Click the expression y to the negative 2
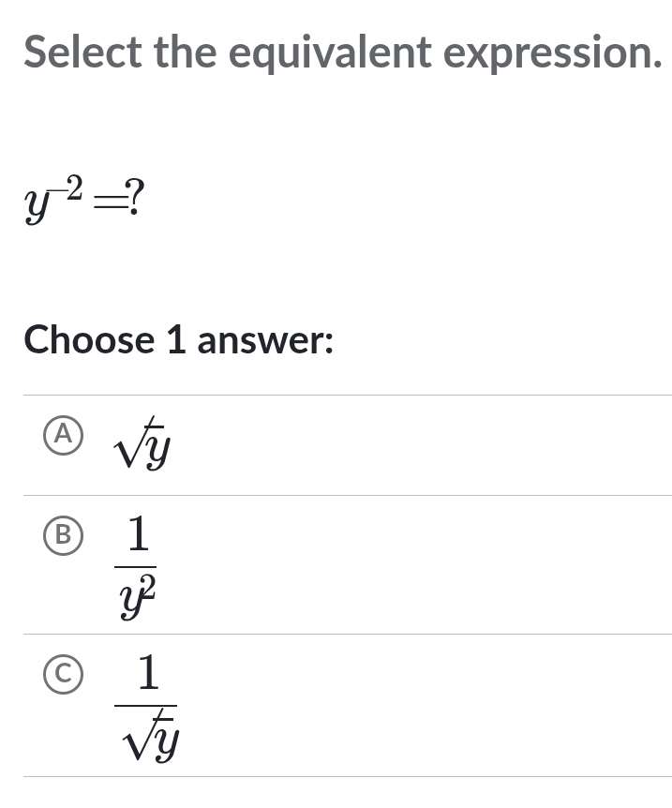Viewport: 672px width, 808px height. [52, 199]
